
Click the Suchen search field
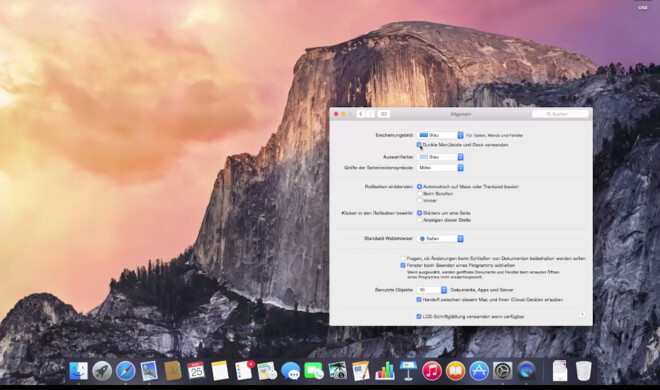pyautogui.click(x=560, y=114)
